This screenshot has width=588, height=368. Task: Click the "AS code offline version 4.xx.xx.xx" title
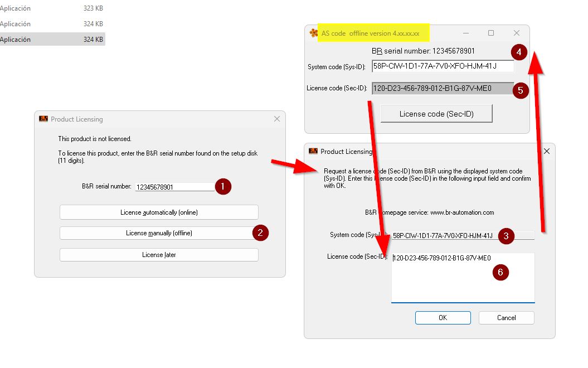370,33
